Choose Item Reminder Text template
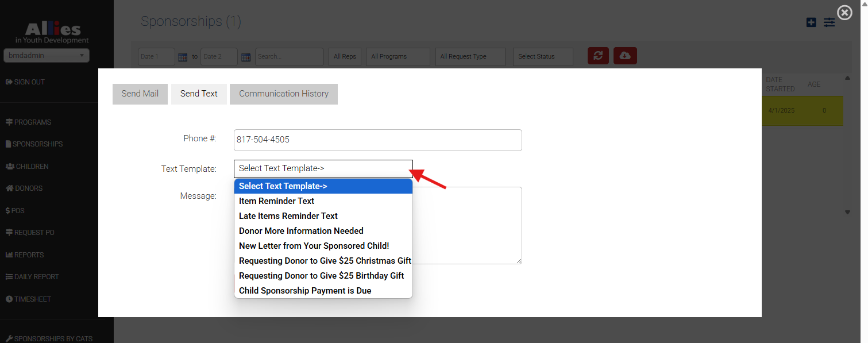The image size is (868, 343). (323, 201)
